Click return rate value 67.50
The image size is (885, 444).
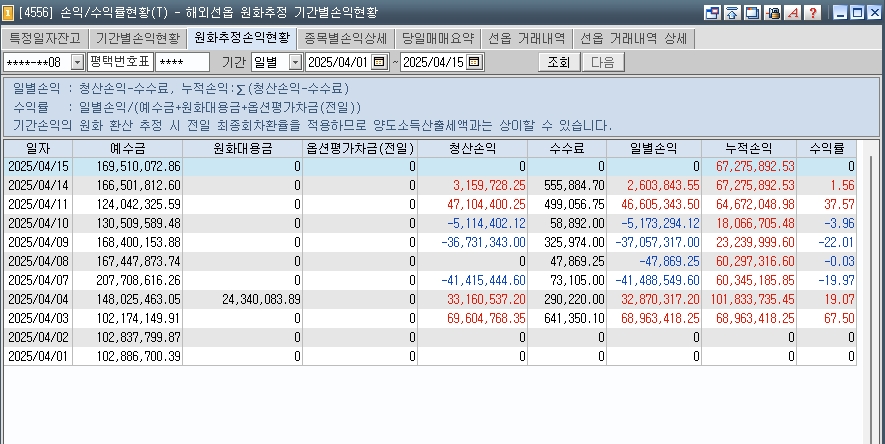(x=839, y=318)
